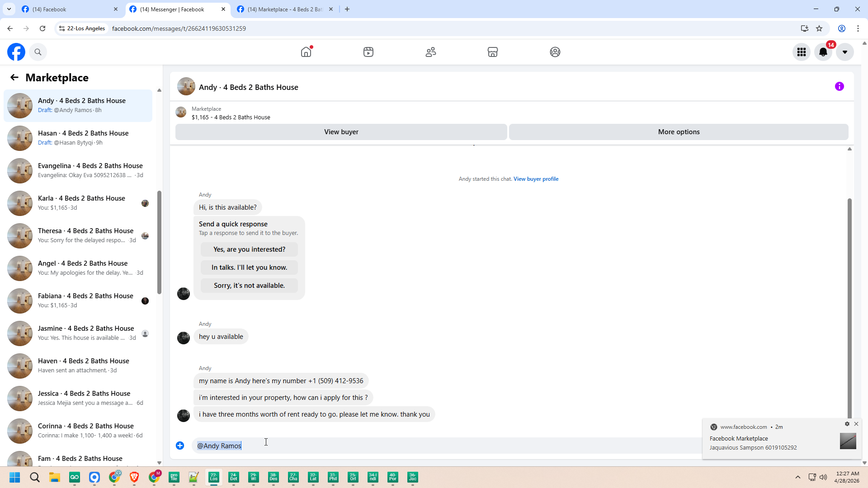Open volume control in system tray

click(x=823, y=477)
